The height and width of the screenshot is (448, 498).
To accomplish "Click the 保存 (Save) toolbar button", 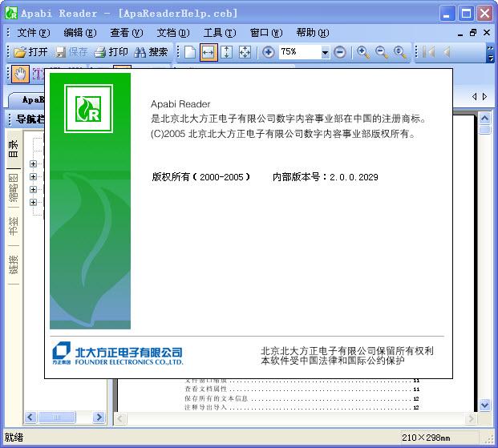I will [x=71, y=52].
